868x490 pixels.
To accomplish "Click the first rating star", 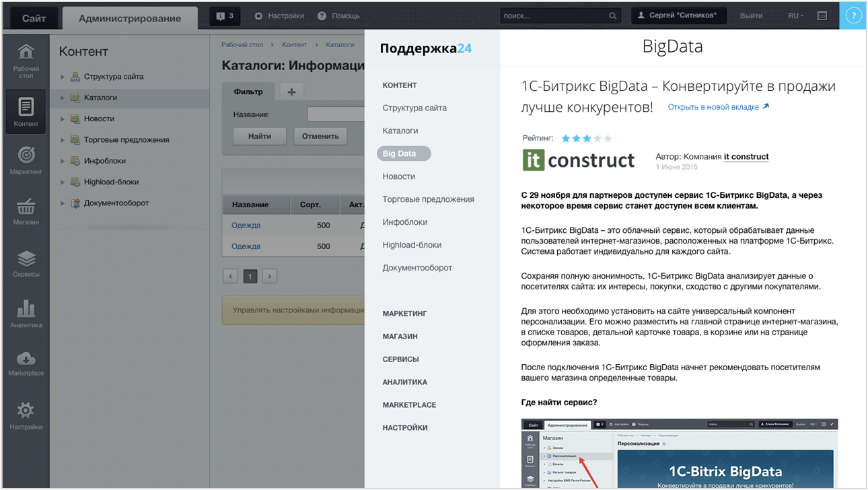I will [566, 139].
